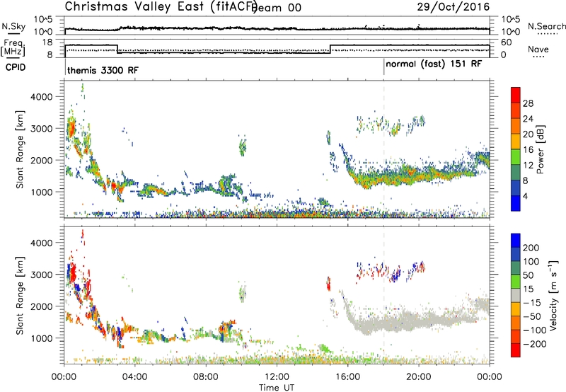This screenshot has width=566, height=392.
Task: Click the red velocity patch near 15:00 at 2700 km
Action: [328, 284]
